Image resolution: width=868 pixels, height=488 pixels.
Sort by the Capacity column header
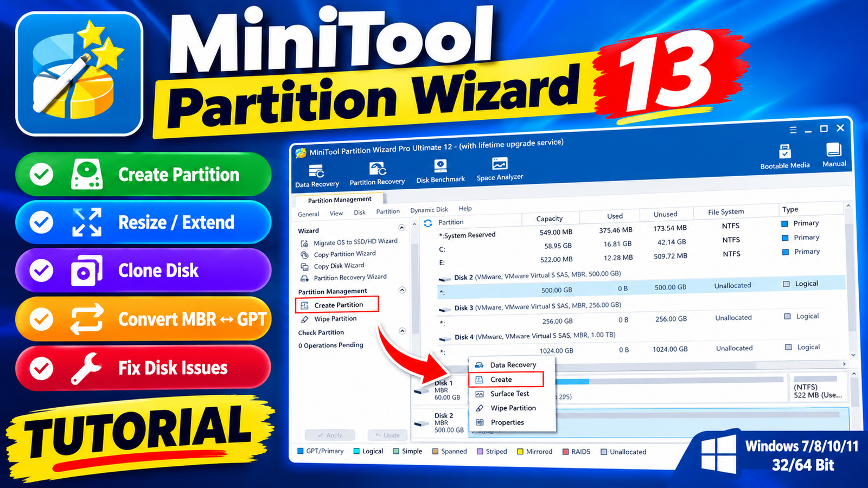(550, 219)
